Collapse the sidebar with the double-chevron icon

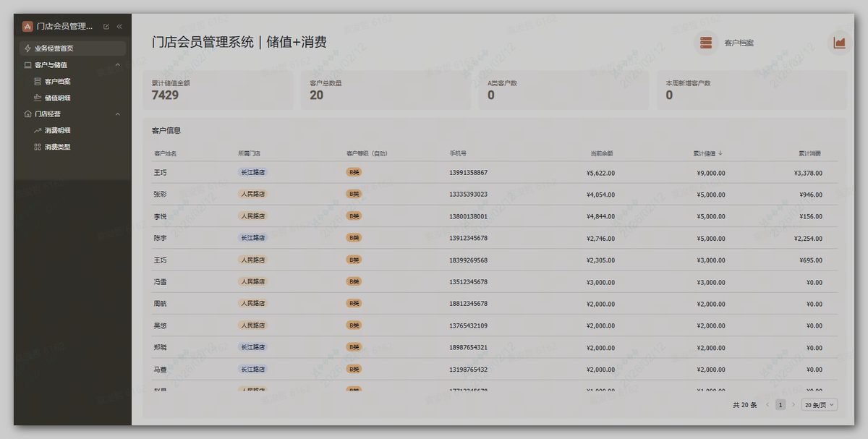click(x=119, y=26)
